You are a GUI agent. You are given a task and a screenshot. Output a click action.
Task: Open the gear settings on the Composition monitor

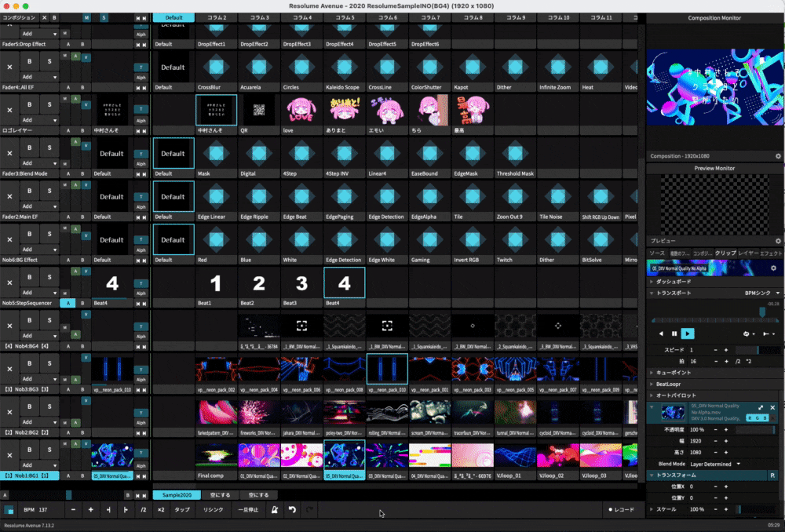click(x=778, y=155)
